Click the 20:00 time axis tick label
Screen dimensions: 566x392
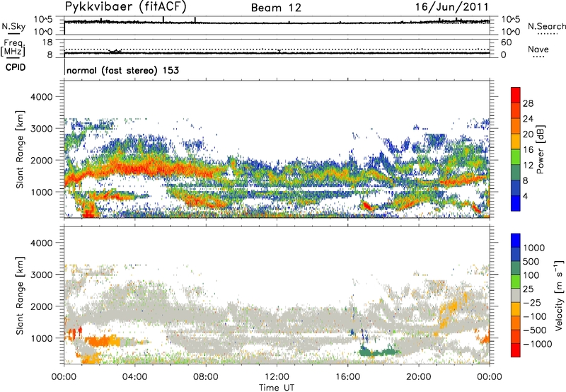pyautogui.click(x=419, y=377)
